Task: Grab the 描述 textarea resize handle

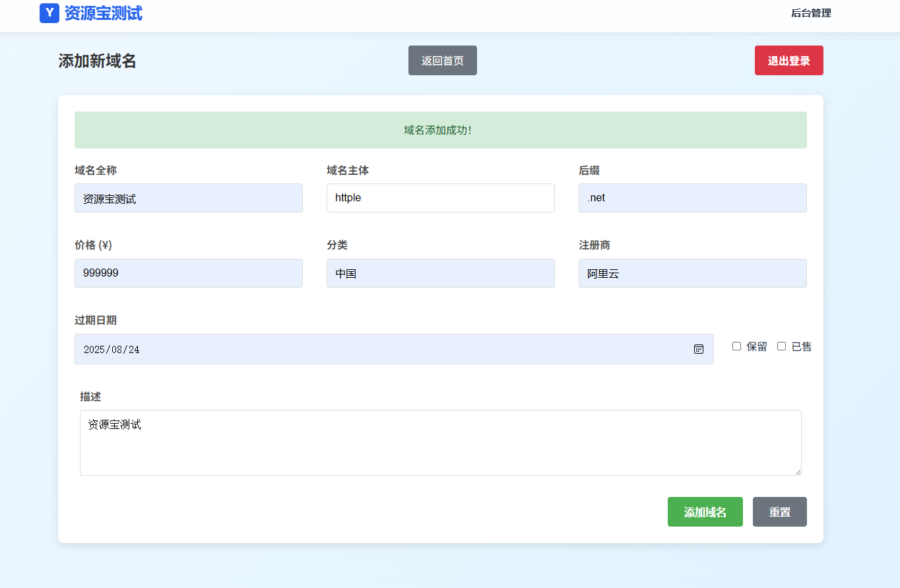Action: (x=798, y=472)
